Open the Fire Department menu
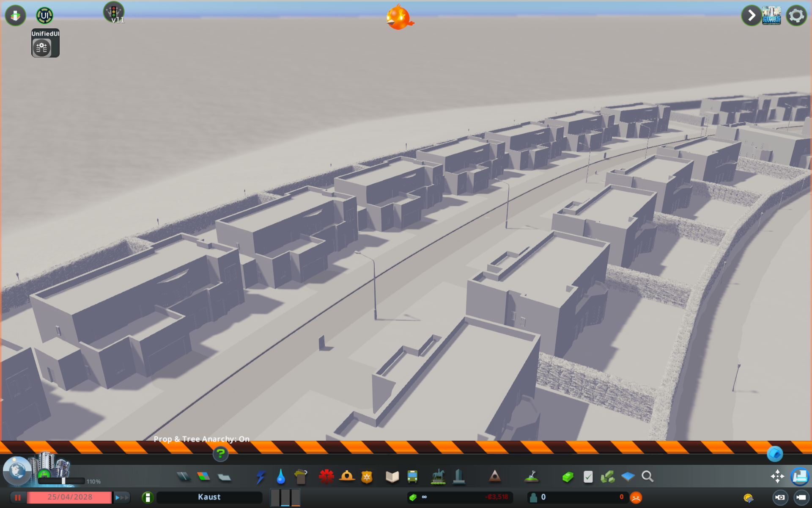Viewport: 812px width, 508px height. pos(347,477)
